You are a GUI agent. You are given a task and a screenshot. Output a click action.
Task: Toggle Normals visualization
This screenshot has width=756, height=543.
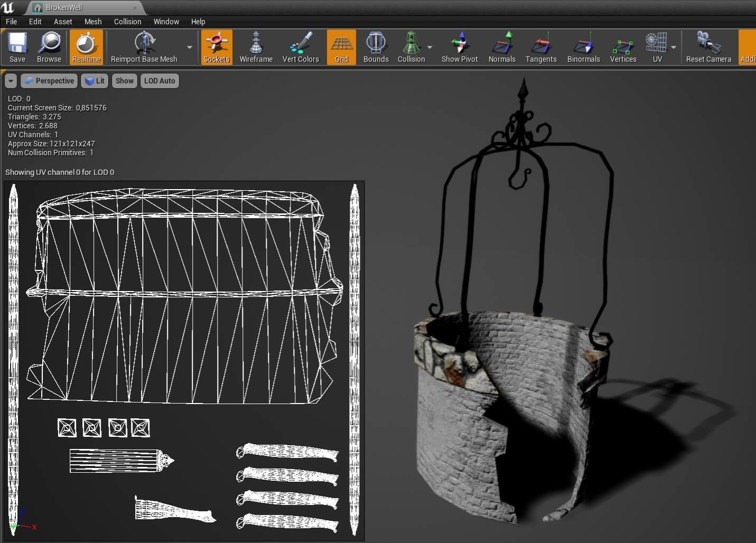pyautogui.click(x=502, y=47)
